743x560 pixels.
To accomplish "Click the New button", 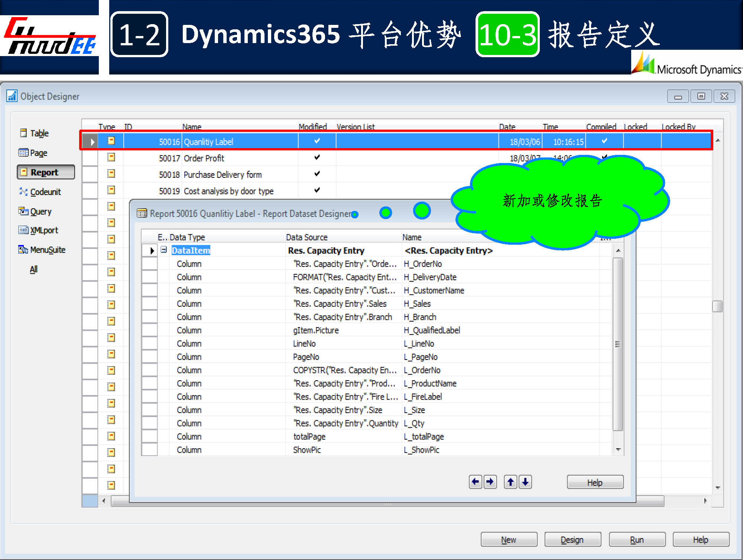I will (x=509, y=540).
